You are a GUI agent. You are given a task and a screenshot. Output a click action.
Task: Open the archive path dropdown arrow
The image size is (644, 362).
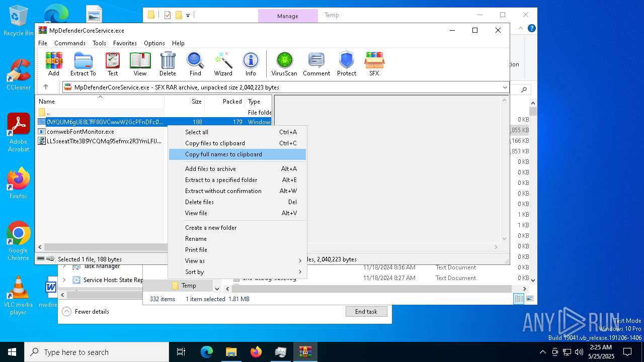[505, 87]
